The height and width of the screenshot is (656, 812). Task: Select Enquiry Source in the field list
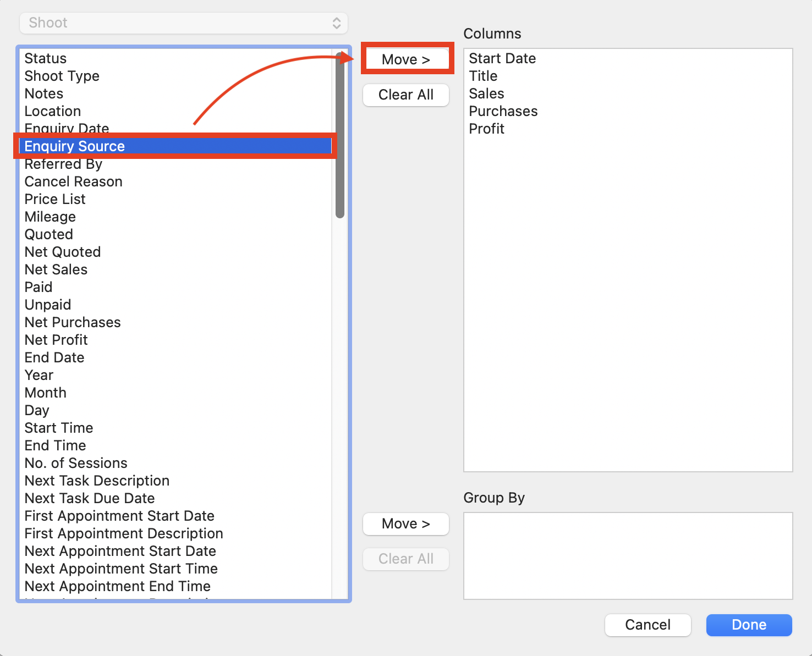pos(74,146)
